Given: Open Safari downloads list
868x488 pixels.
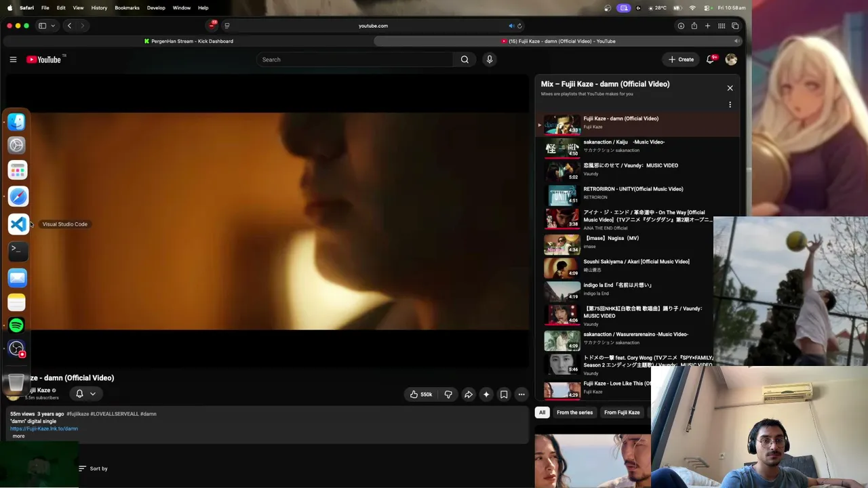Looking at the screenshot, I should coord(681,26).
